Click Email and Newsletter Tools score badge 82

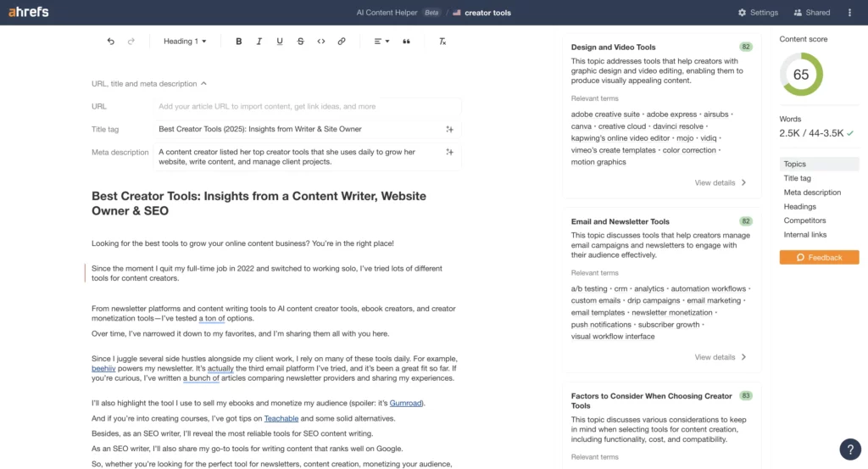click(x=746, y=221)
